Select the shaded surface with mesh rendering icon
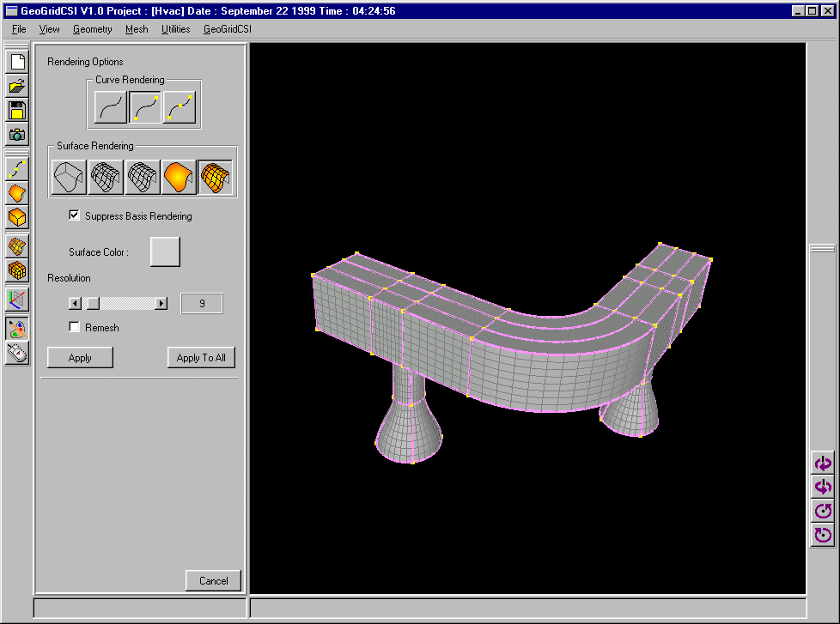Screen dimensions: 840x624 click(x=215, y=177)
